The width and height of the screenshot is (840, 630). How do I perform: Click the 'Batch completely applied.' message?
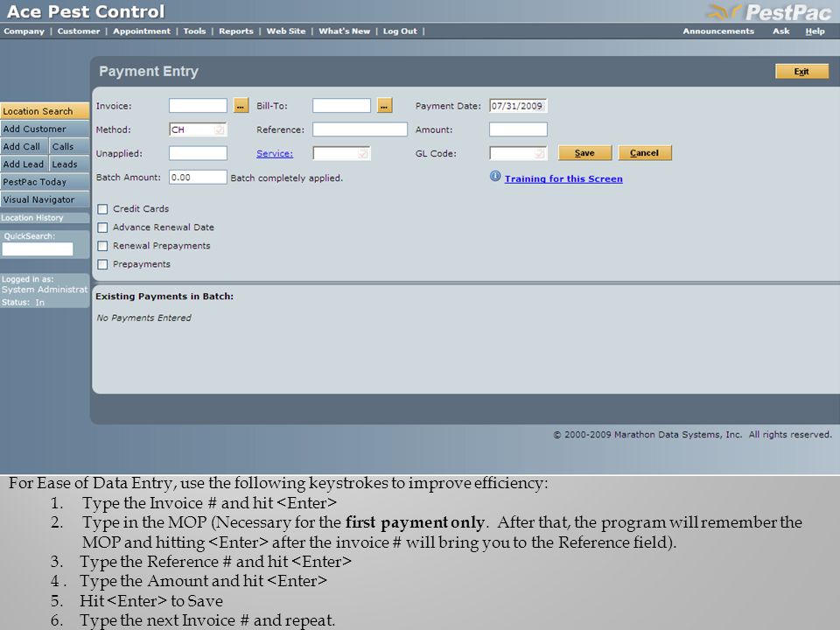[287, 178]
